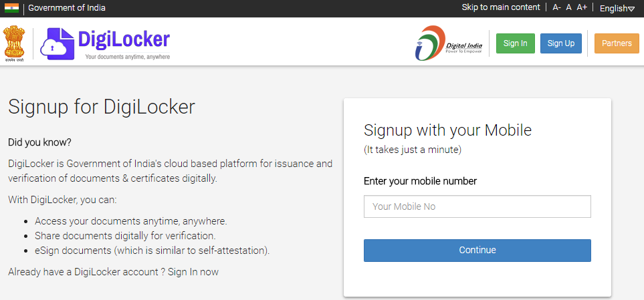Click the blue Sign Up button
644x300 pixels.
pos(561,43)
